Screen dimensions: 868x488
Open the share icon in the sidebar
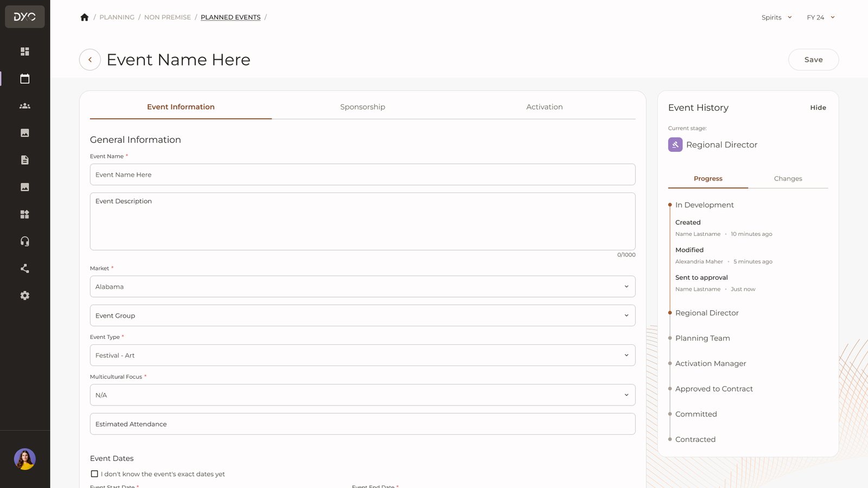click(x=25, y=268)
